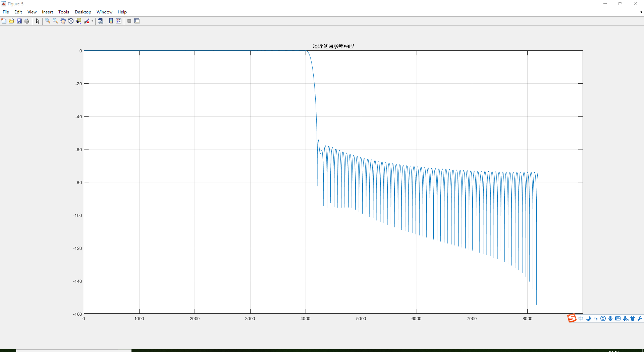
Task: Open the File menu
Action: 6,12
